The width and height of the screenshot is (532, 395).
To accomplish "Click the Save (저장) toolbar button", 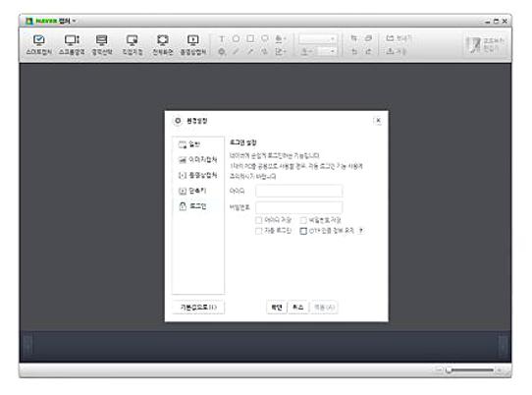I will [396, 51].
